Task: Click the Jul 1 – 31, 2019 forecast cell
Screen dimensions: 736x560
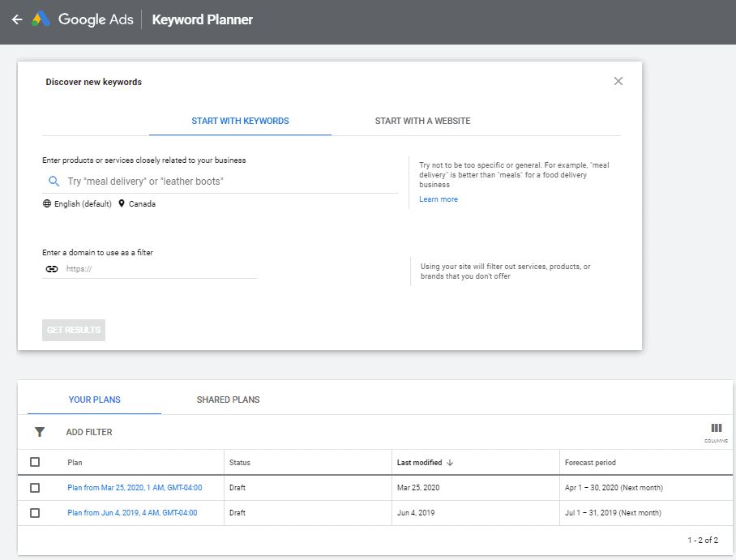Action: point(613,513)
